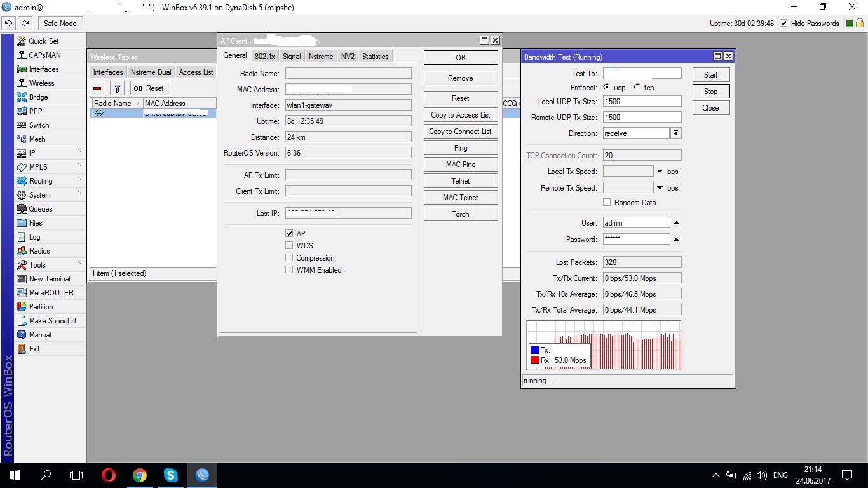
Task: Switch to the Signal tab
Action: pyautogui.click(x=292, y=57)
